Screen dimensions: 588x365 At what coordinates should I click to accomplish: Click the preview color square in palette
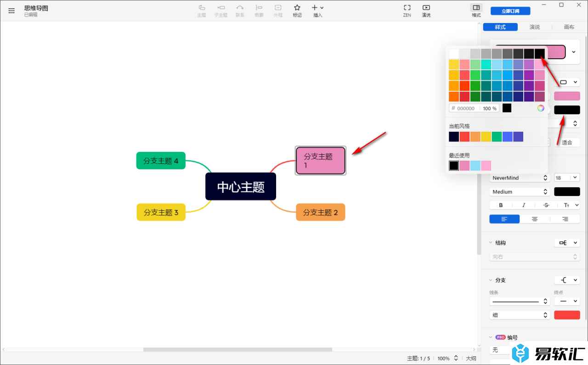coord(507,108)
